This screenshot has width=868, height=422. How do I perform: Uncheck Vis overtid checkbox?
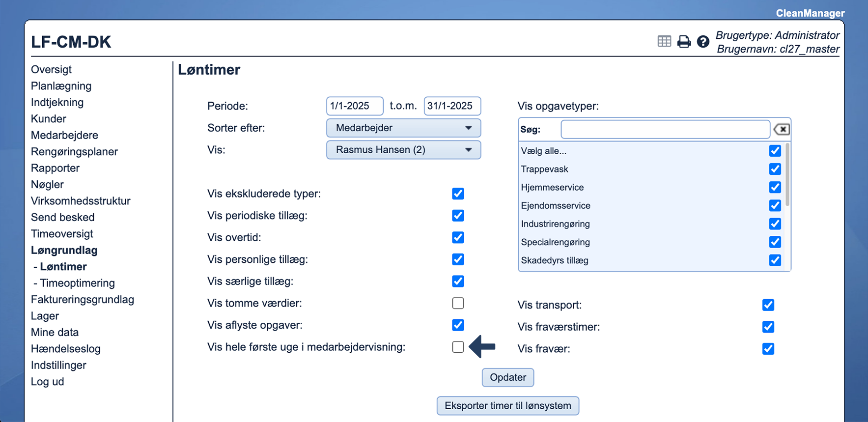pyautogui.click(x=458, y=238)
